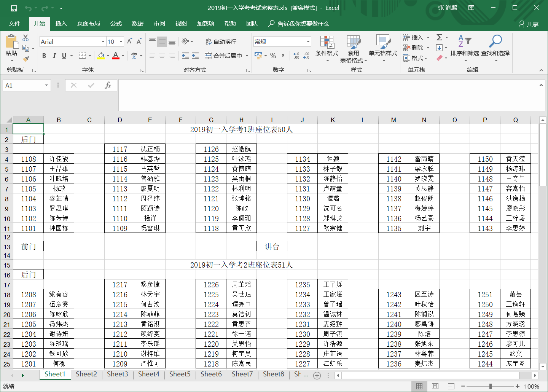Open the font name Arial dropdown
The image size is (548, 392).
(x=103, y=41)
